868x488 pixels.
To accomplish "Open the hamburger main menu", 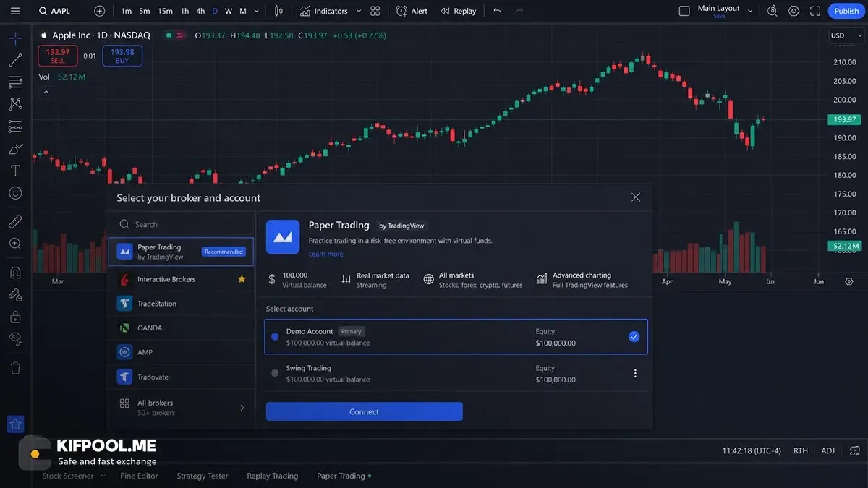I will pyautogui.click(x=15, y=11).
